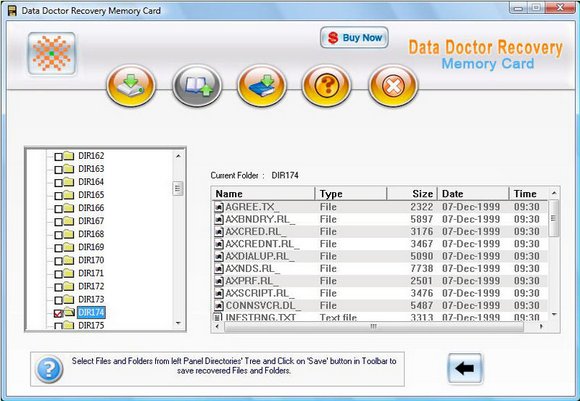Check the DIR162 checkbox
580x401 pixels.
point(58,157)
